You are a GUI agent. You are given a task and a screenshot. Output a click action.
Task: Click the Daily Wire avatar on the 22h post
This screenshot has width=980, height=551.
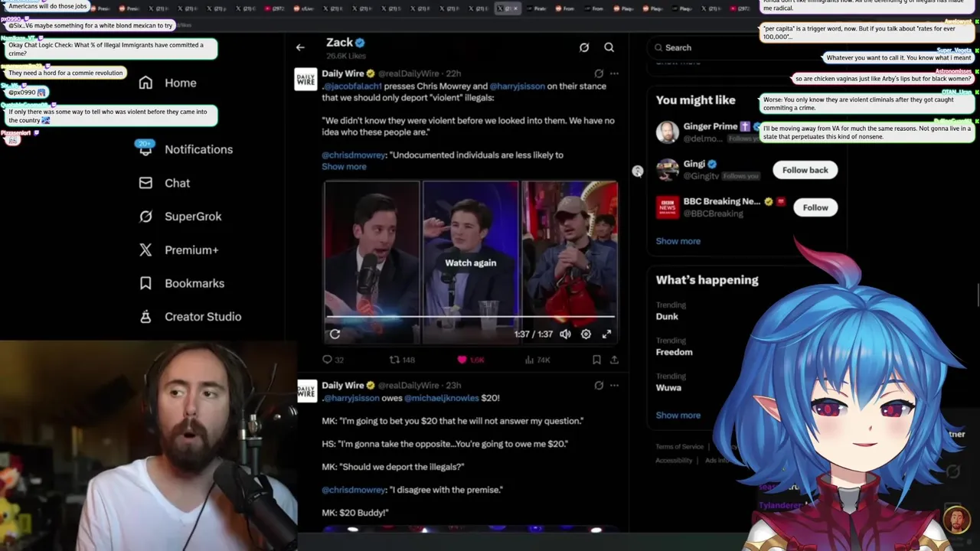point(305,80)
